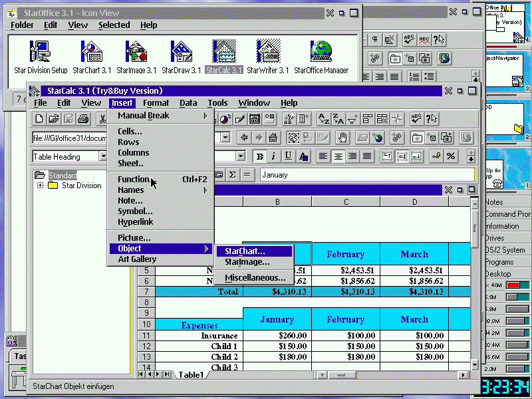Show more StarCalc formatting toolbar buttons
The height and width of the screenshot is (399, 532).
471,156
